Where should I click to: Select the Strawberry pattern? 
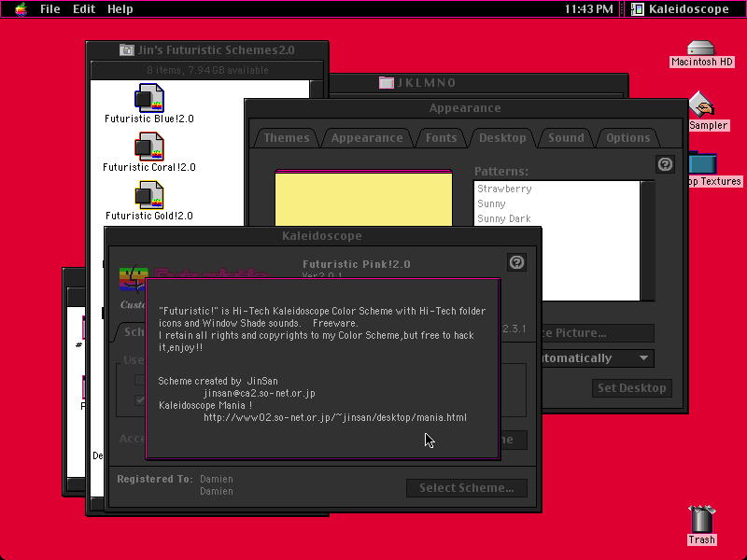[557, 189]
